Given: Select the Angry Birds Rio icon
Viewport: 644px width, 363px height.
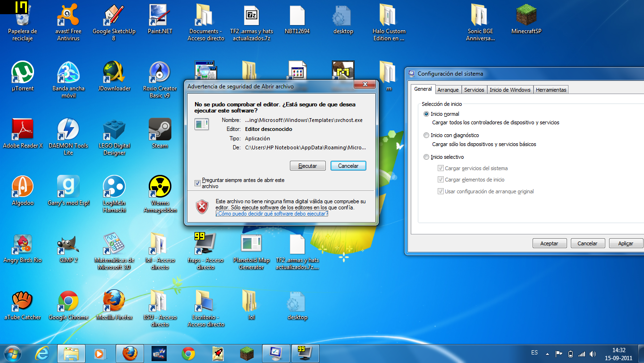Looking at the screenshot, I should [22, 248].
